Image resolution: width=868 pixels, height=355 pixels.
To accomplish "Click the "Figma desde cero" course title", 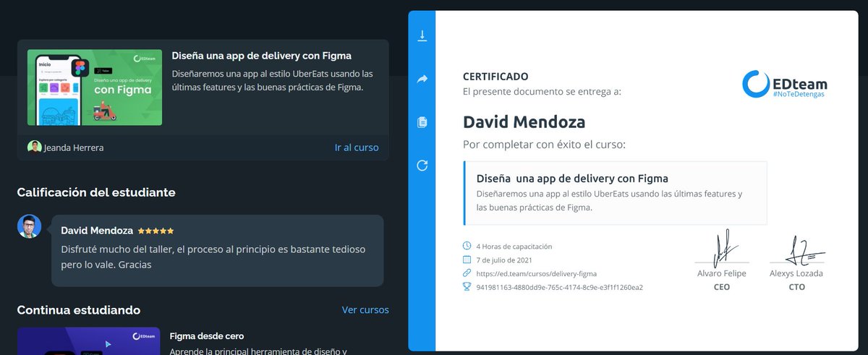I will click(x=207, y=336).
